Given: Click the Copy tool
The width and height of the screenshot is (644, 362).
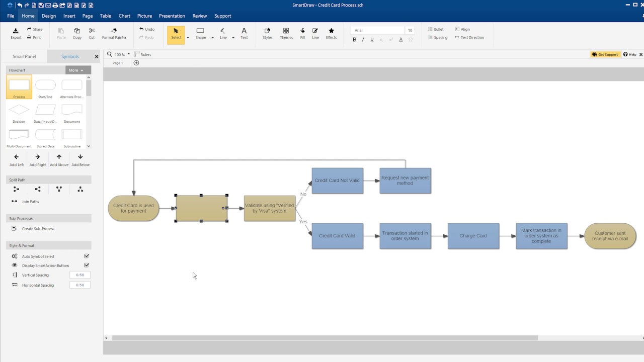Looking at the screenshot, I should (77, 34).
